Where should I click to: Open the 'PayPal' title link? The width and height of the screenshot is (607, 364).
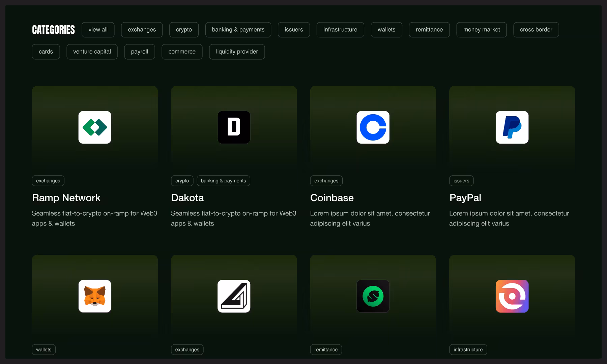pos(465,198)
